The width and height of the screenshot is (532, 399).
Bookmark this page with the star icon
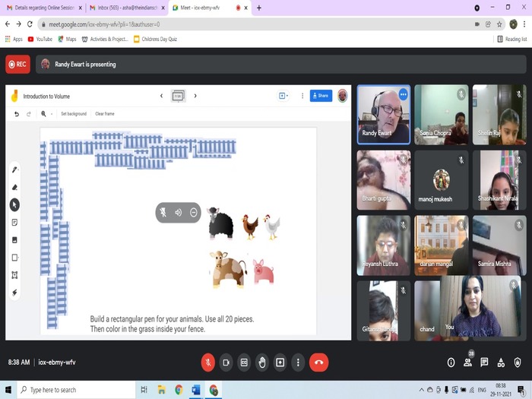499,24
